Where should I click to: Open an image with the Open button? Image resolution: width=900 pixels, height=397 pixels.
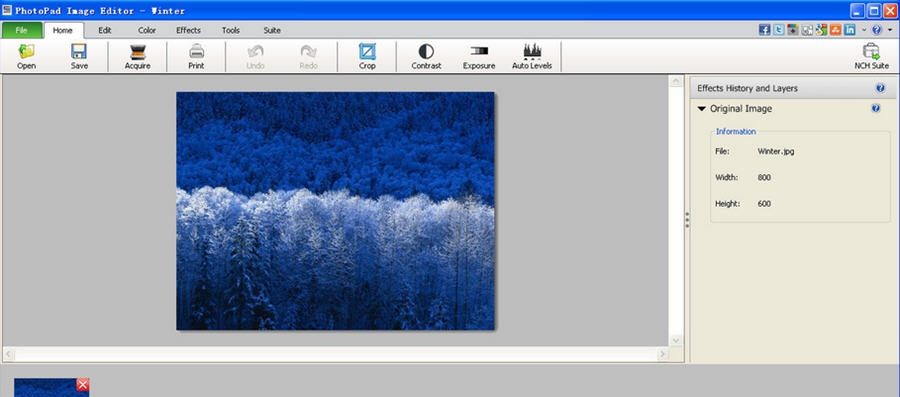pyautogui.click(x=26, y=56)
